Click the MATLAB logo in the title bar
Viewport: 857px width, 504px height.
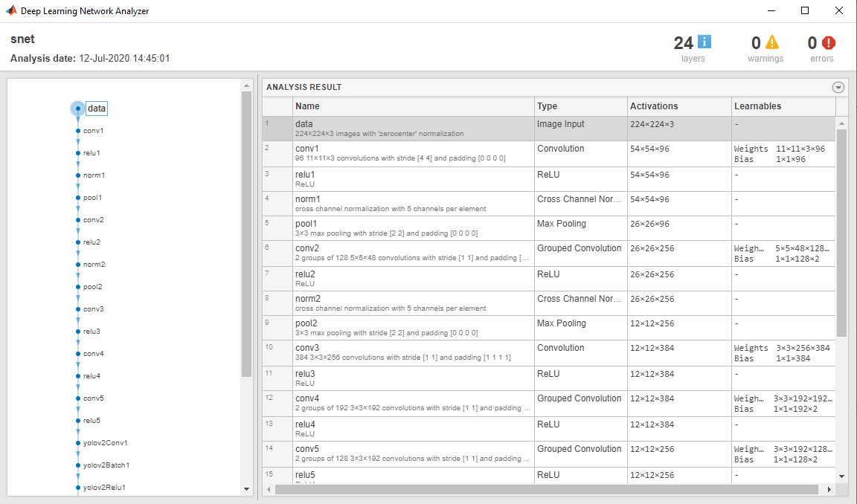tap(11, 10)
